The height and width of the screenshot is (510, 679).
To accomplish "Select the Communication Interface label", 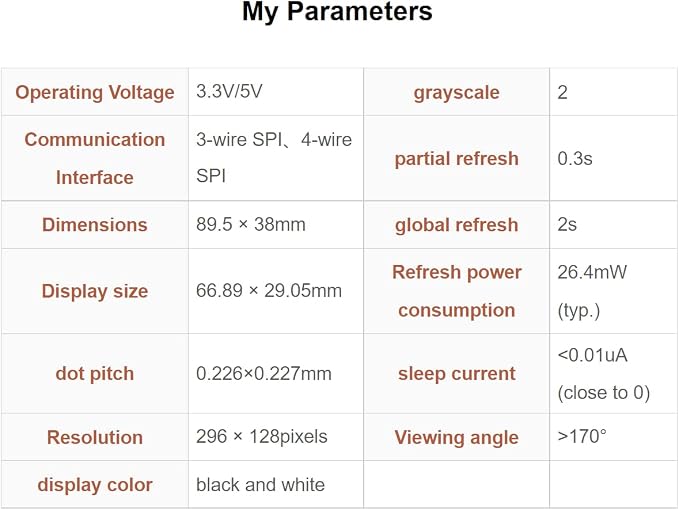I will (95, 158).
